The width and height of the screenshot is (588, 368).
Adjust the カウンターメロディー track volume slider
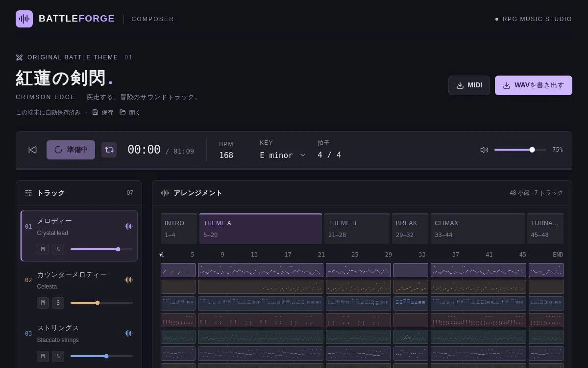pyautogui.click(x=101, y=303)
